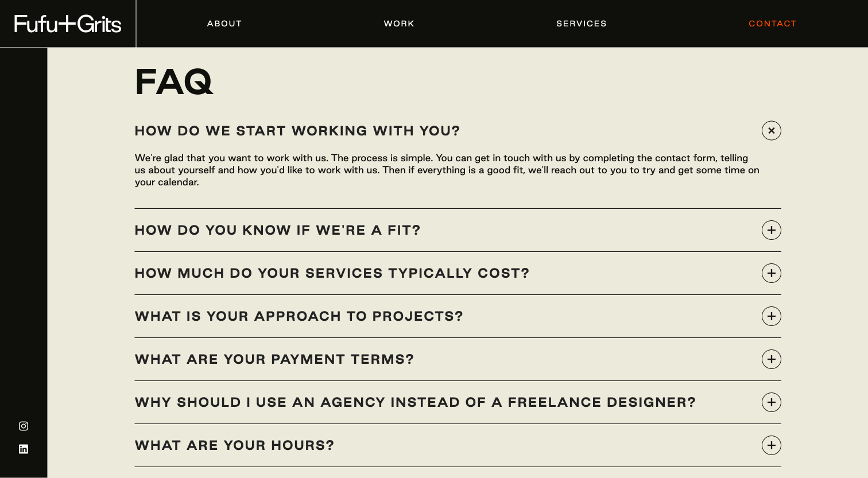This screenshot has height=478, width=868.
Task: Open the Contact page link
Action: (772, 24)
